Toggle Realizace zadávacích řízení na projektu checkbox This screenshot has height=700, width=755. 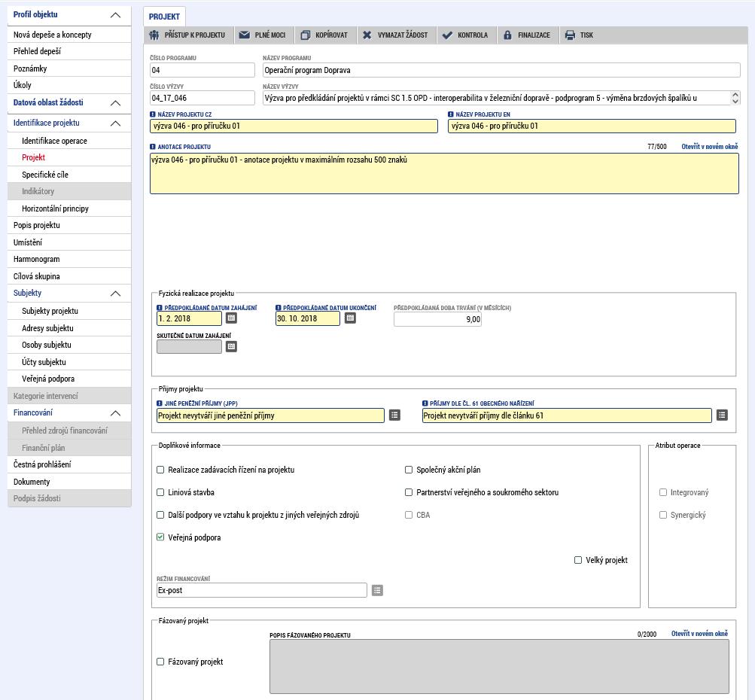point(160,470)
